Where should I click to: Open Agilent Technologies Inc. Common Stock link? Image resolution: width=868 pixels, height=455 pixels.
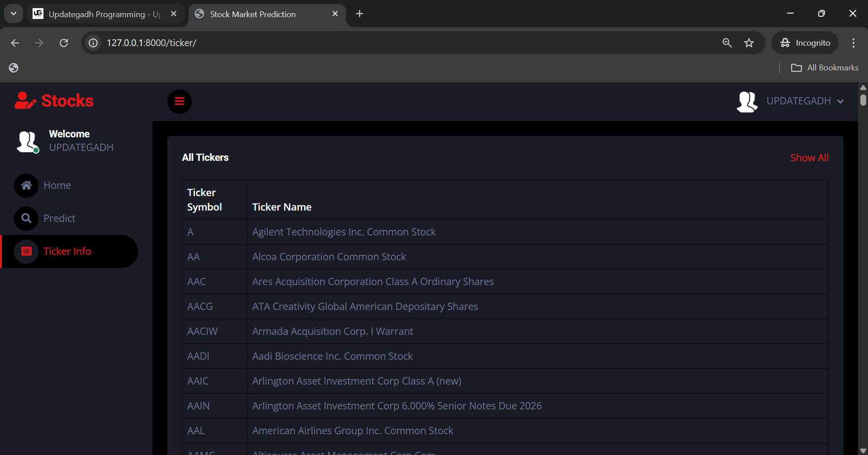[x=344, y=232]
